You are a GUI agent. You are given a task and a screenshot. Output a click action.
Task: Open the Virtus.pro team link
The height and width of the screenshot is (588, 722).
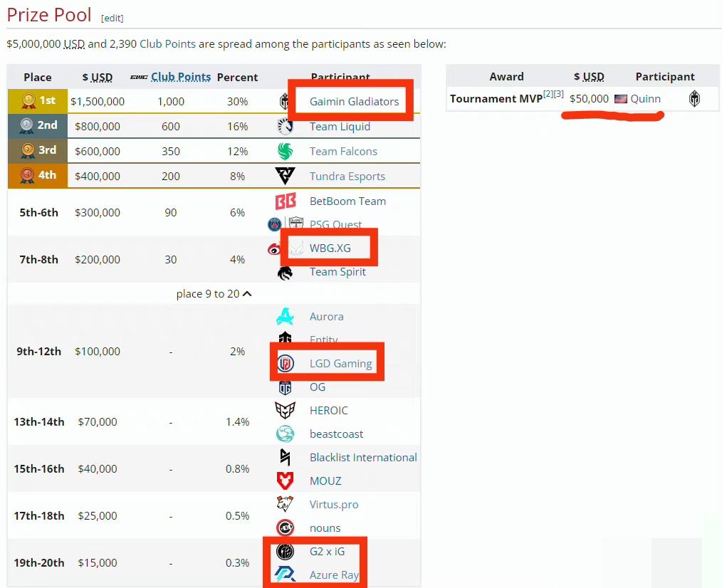tap(334, 505)
